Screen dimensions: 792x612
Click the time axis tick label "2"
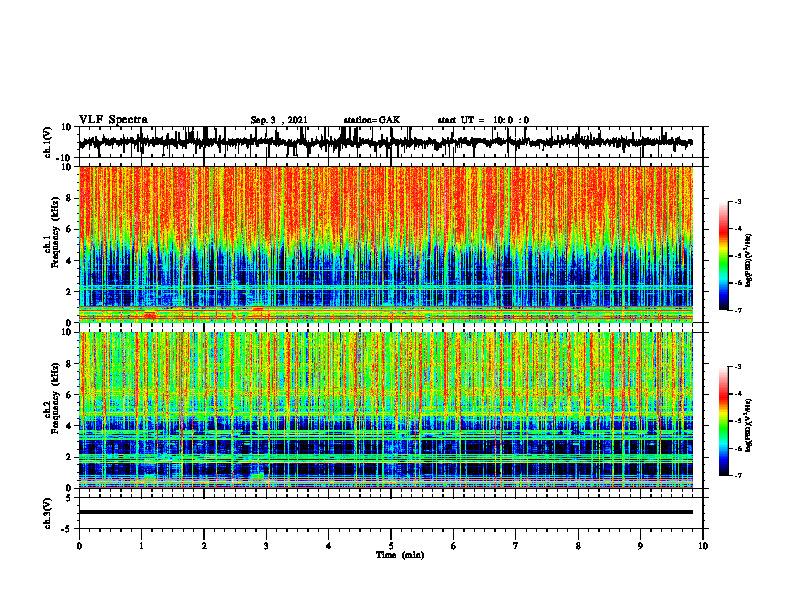click(204, 546)
